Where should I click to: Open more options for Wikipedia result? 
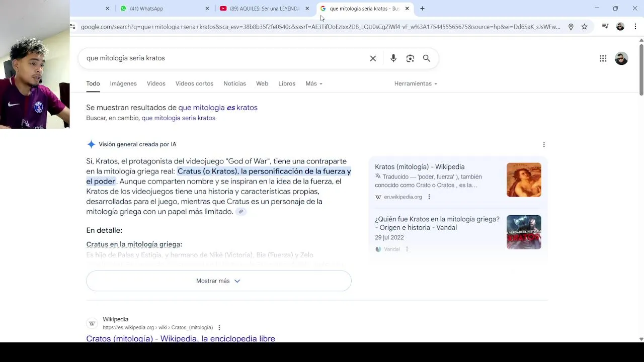(219, 328)
